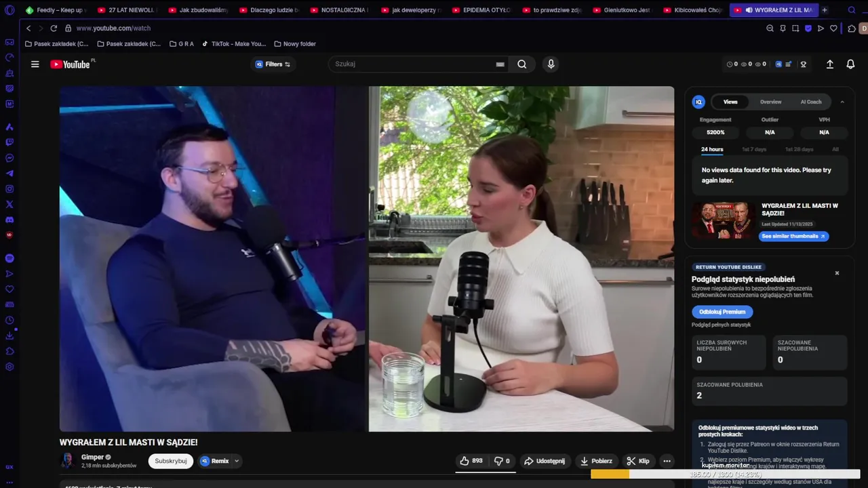Click the vidIQ video thumbnail preview

(x=723, y=220)
